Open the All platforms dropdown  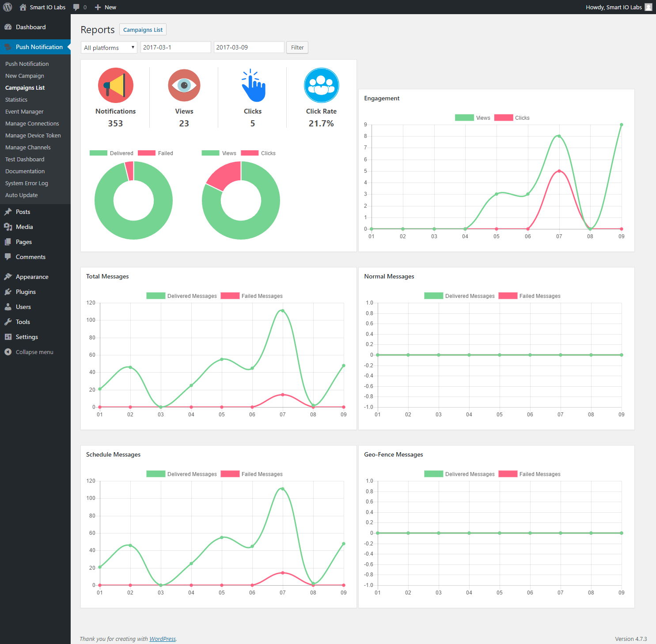(109, 47)
